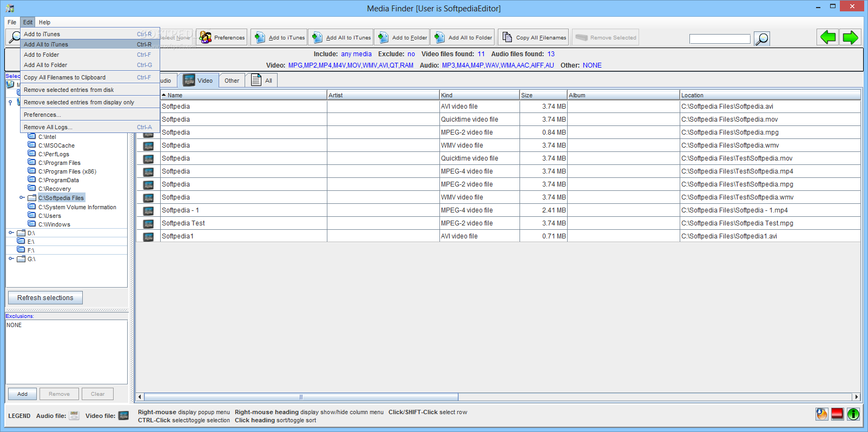Select the E:\ drive in the tree

click(x=31, y=242)
